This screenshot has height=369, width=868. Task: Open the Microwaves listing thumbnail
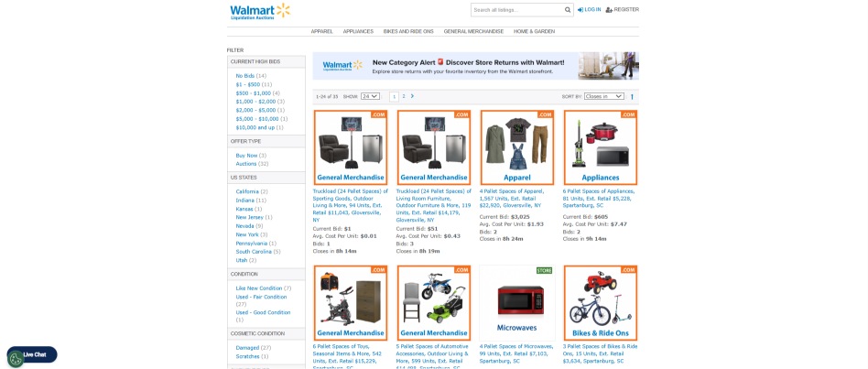(x=516, y=302)
